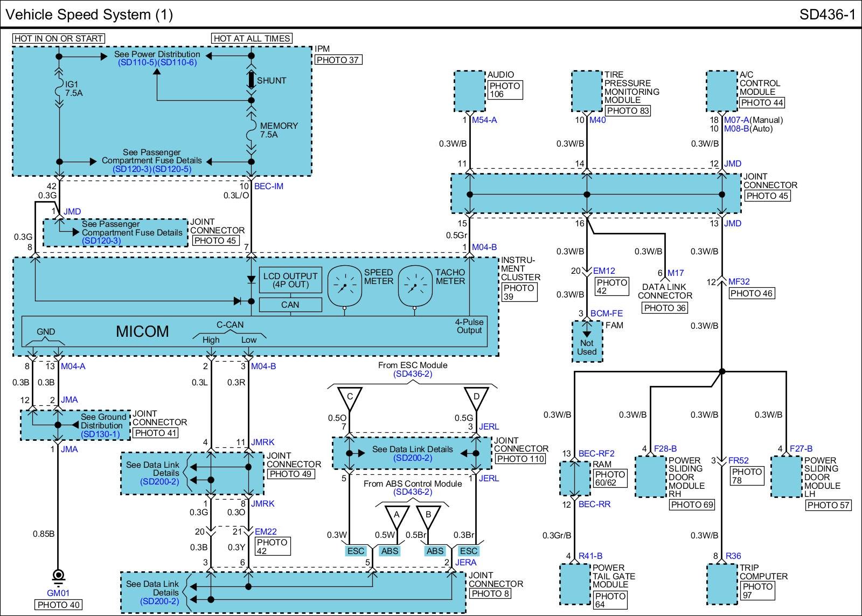862x616 pixels.
Task: Open the PHOTO 37 reference for IPM
Action: pos(338,60)
